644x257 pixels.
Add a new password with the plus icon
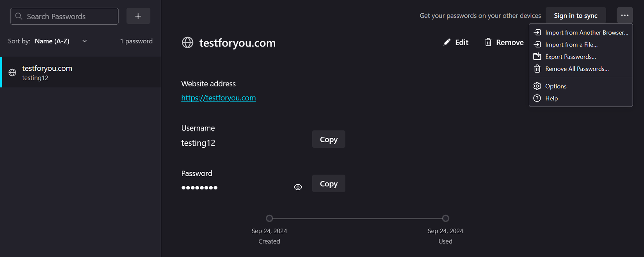pyautogui.click(x=138, y=16)
